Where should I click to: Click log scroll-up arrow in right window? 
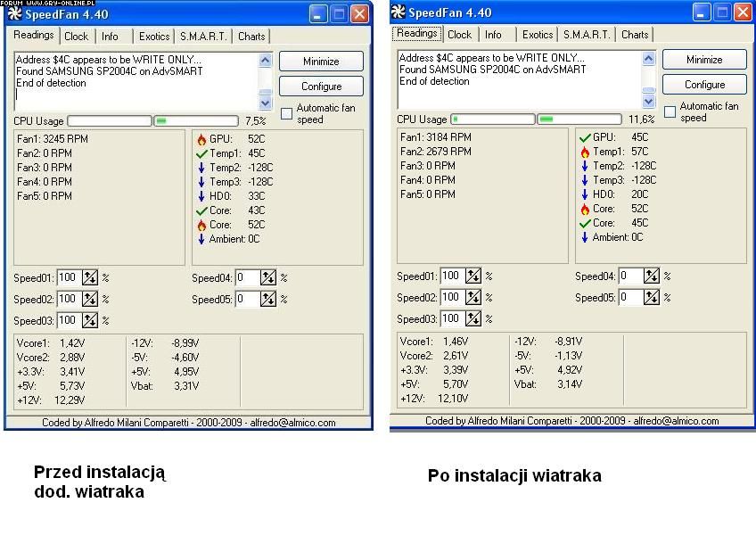click(648, 58)
